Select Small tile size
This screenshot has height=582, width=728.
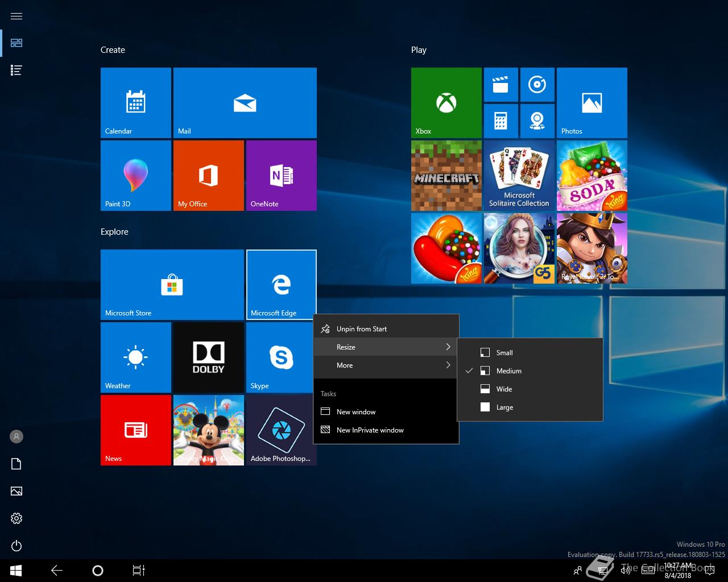point(530,353)
